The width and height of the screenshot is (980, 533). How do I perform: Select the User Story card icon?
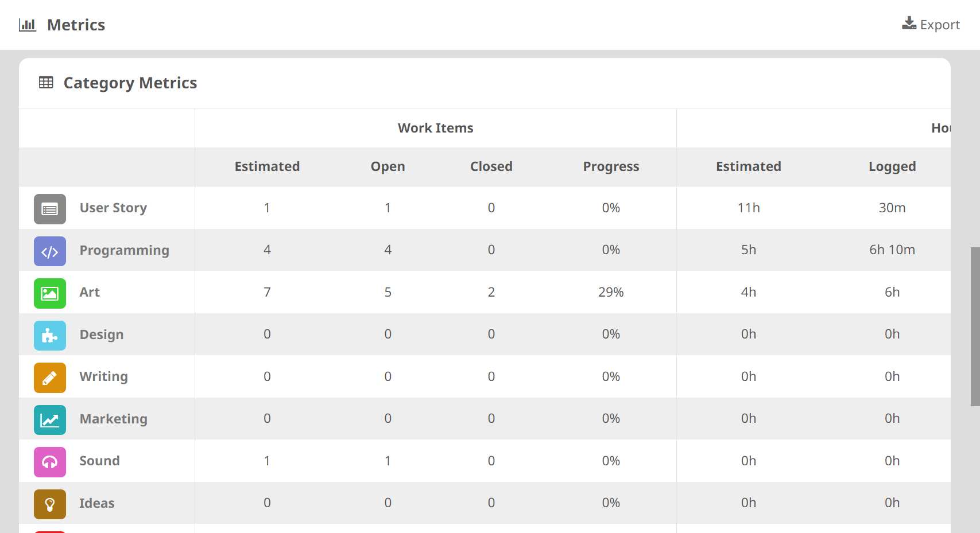point(49,209)
